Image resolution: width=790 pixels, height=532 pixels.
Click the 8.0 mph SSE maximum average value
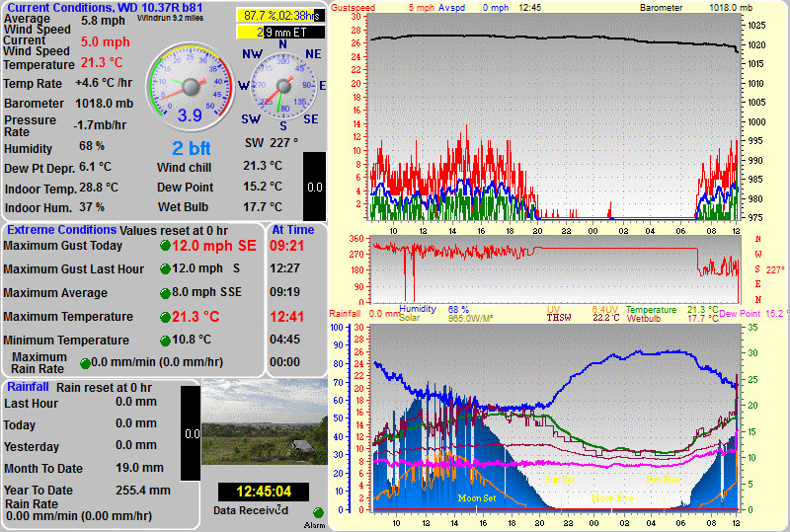[x=206, y=292]
